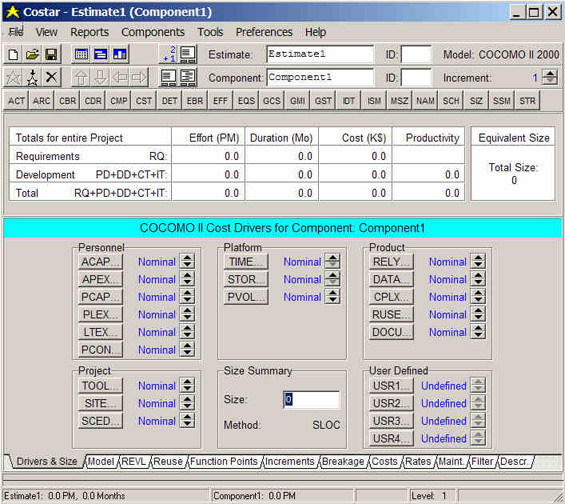Demote component with the right arrow icon
This screenshot has width=565, height=504.
tap(139, 77)
